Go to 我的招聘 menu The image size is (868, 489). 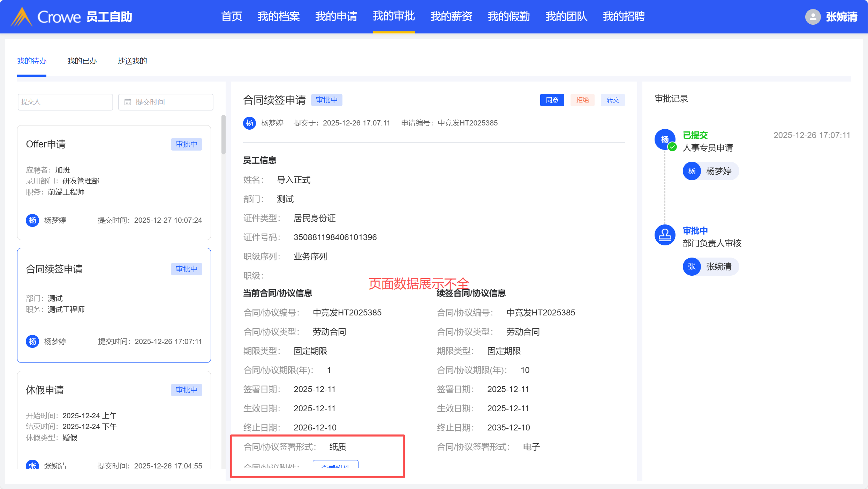624,16
